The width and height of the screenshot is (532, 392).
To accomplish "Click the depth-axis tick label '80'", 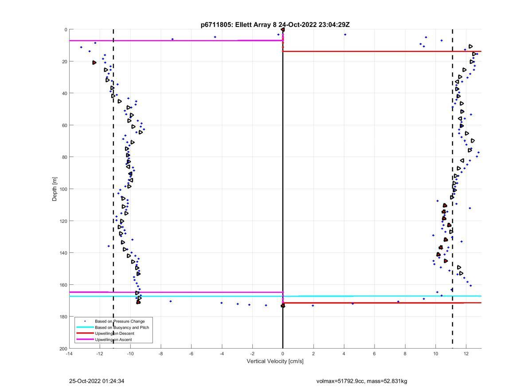I will point(64,157).
